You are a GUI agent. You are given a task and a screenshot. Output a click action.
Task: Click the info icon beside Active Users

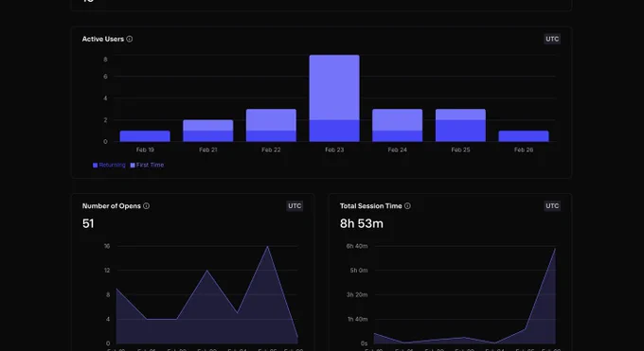[x=130, y=39]
